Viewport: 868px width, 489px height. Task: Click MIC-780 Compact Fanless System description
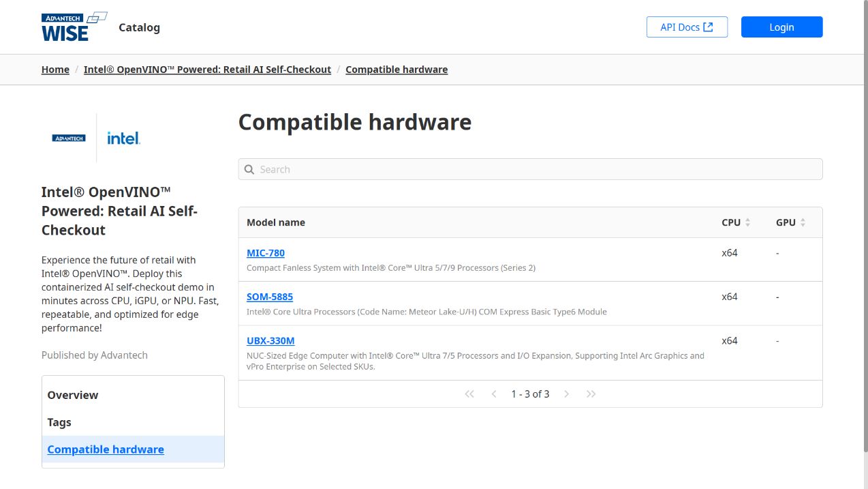coord(391,268)
